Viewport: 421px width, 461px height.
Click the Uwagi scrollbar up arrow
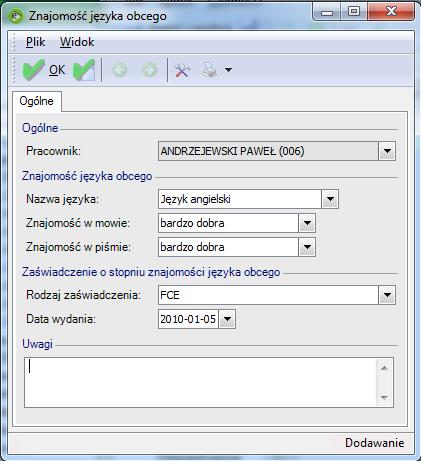(x=384, y=368)
